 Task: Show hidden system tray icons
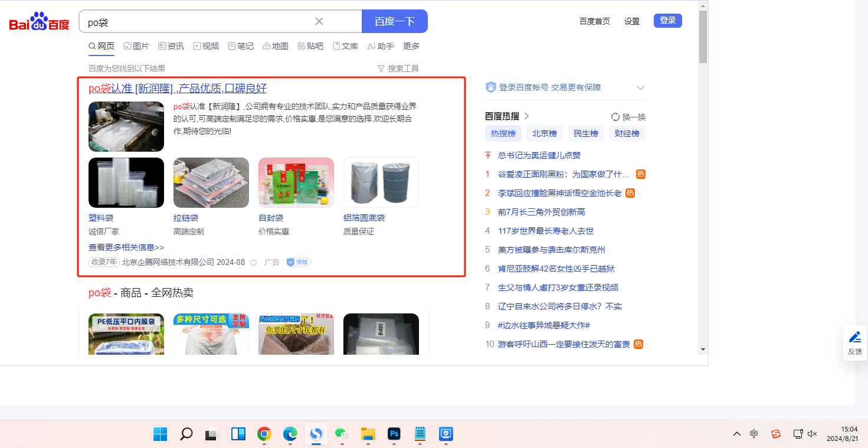736,434
